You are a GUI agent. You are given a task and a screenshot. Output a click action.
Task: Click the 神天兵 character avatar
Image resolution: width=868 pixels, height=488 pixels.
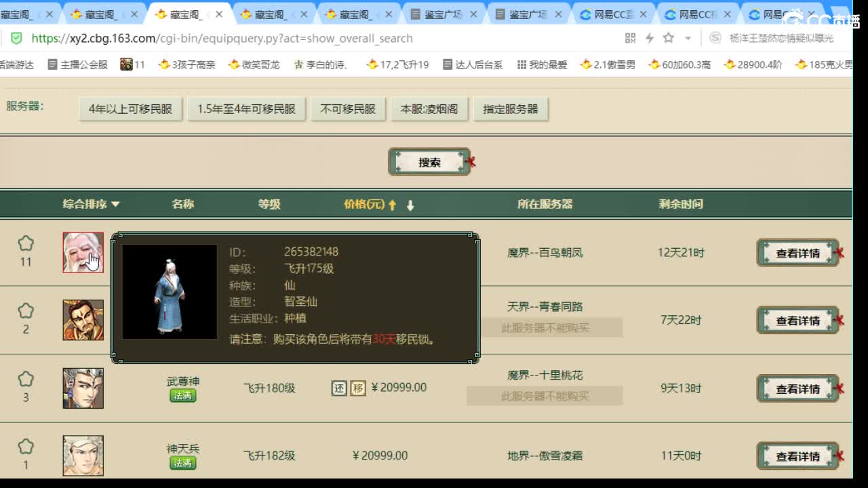(x=83, y=456)
